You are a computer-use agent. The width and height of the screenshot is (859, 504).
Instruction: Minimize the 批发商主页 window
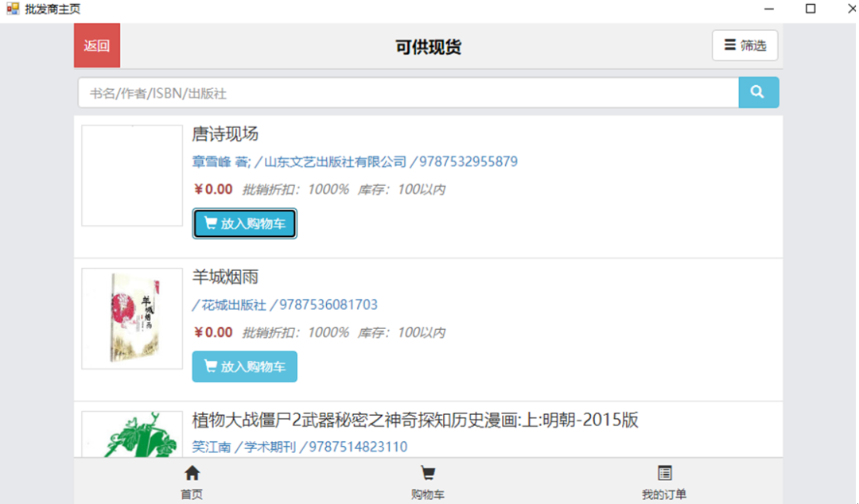point(769,9)
